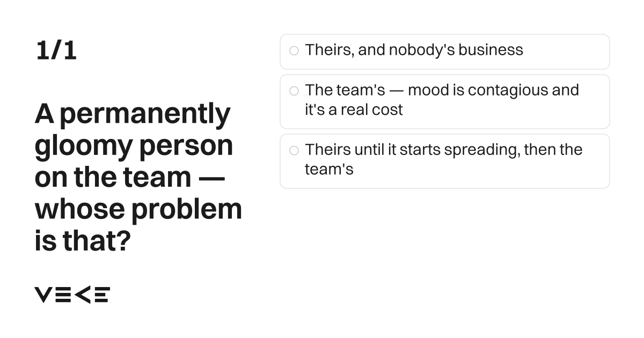Click the "Theirs, and nobody's business" answer label
This screenshot has width=644, height=338.
click(414, 50)
